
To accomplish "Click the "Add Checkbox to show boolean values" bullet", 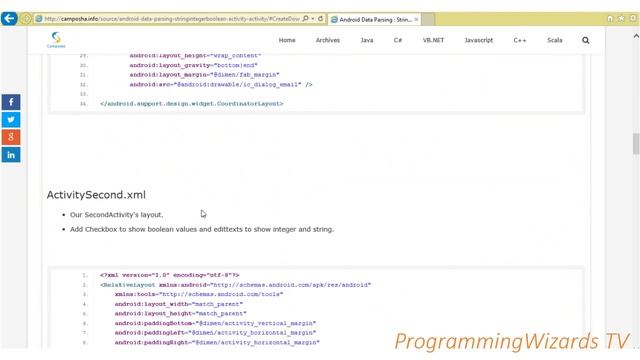I will [202, 229].
